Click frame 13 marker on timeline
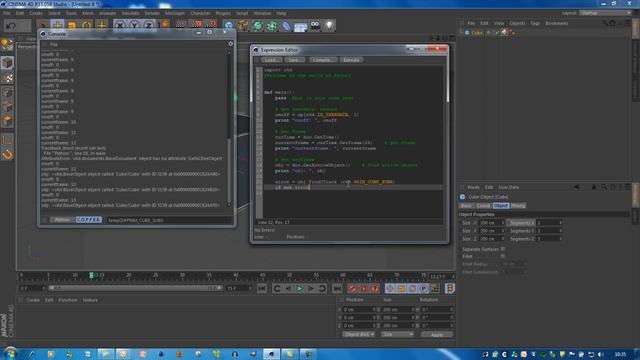Screen dimensions: 640x360 [91, 276]
